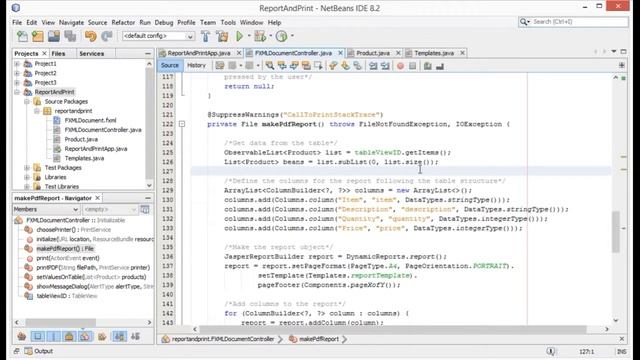Toggle Show Inner Classes filter in Navigator
The width and height of the screenshot is (640, 360).
(x=85, y=336)
